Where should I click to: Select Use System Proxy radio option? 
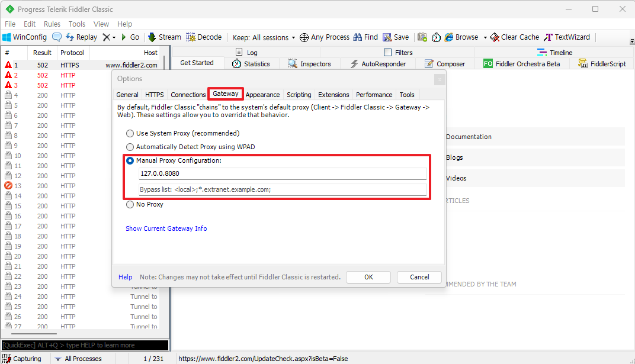[x=130, y=134]
